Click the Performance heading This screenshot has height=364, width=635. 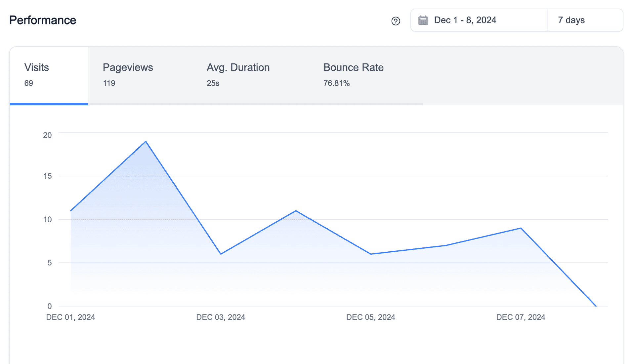pyautogui.click(x=43, y=20)
